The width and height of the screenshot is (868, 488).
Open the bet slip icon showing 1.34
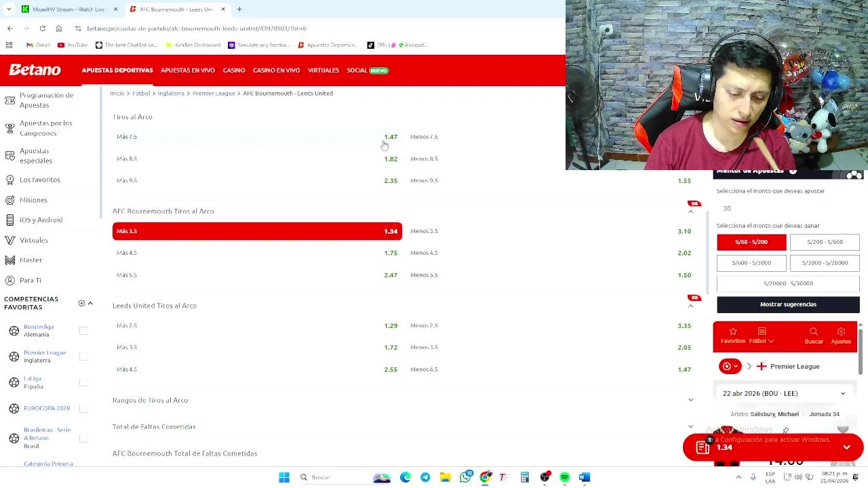(x=703, y=447)
